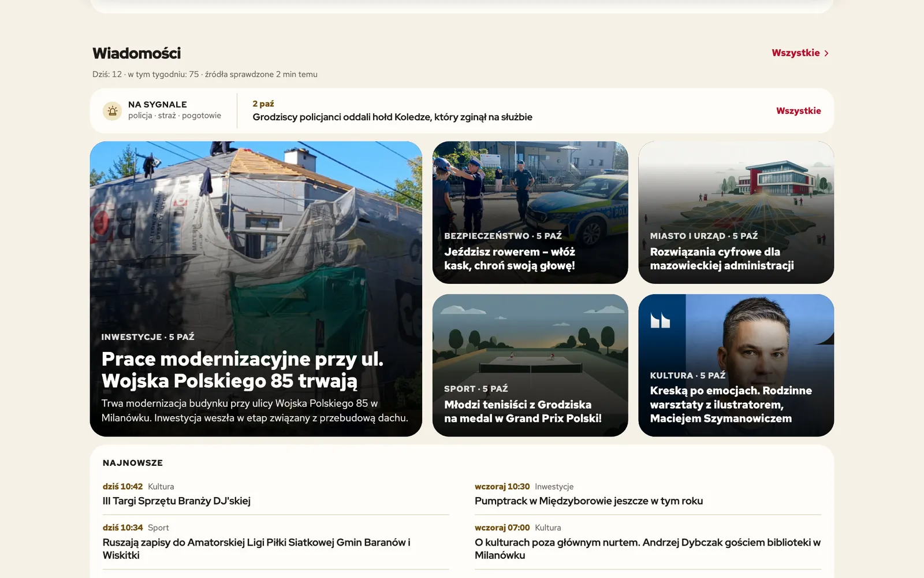Open O kulturach poza głównym nurtem article
This screenshot has width=924, height=578.
click(647, 549)
